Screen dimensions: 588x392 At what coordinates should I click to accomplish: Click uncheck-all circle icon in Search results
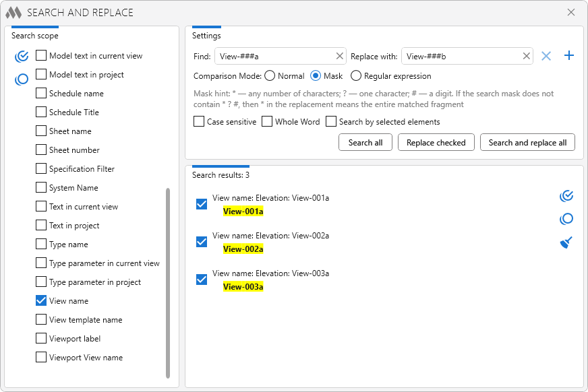pos(566,219)
